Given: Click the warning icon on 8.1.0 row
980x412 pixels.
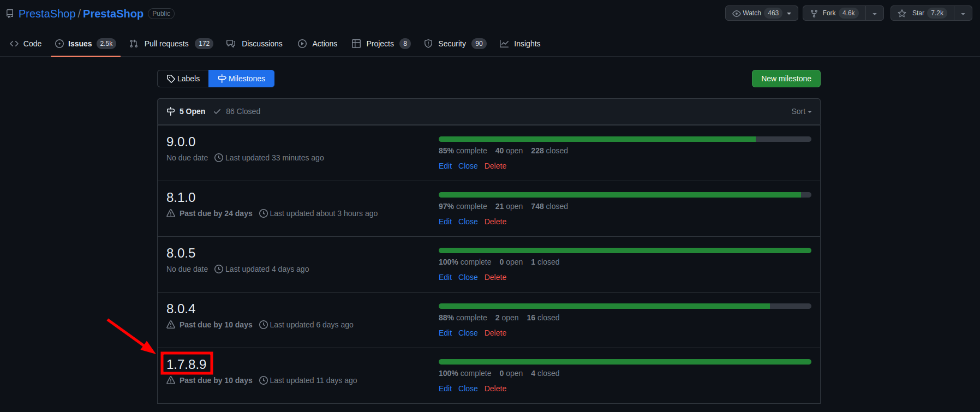Looking at the screenshot, I should pos(171,213).
